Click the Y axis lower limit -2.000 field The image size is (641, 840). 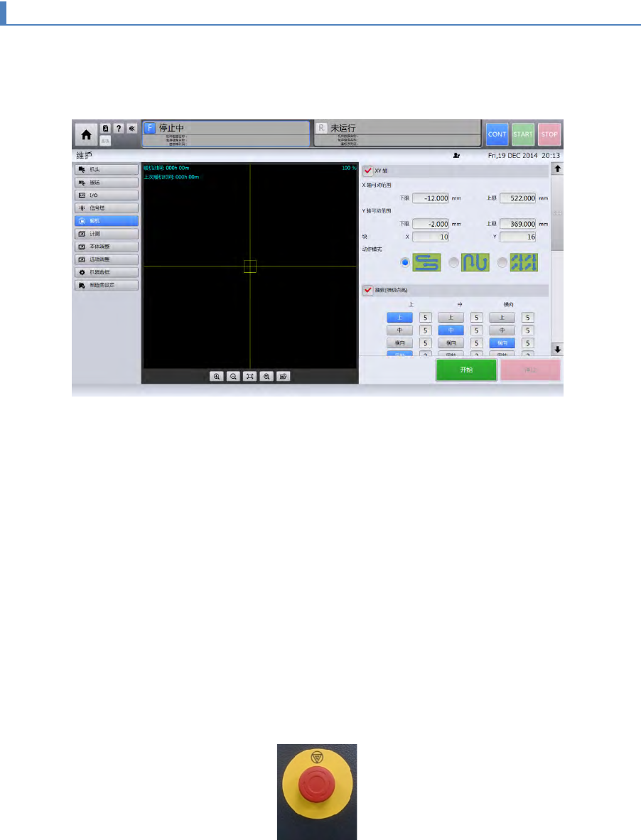(x=431, y=224)
